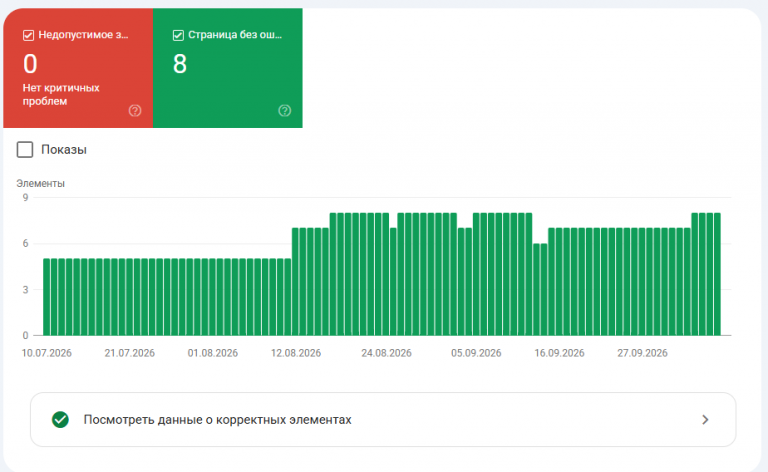Select the green card showing 8 pages
This screenshot has width=768, height=472.
coord(228,68)
